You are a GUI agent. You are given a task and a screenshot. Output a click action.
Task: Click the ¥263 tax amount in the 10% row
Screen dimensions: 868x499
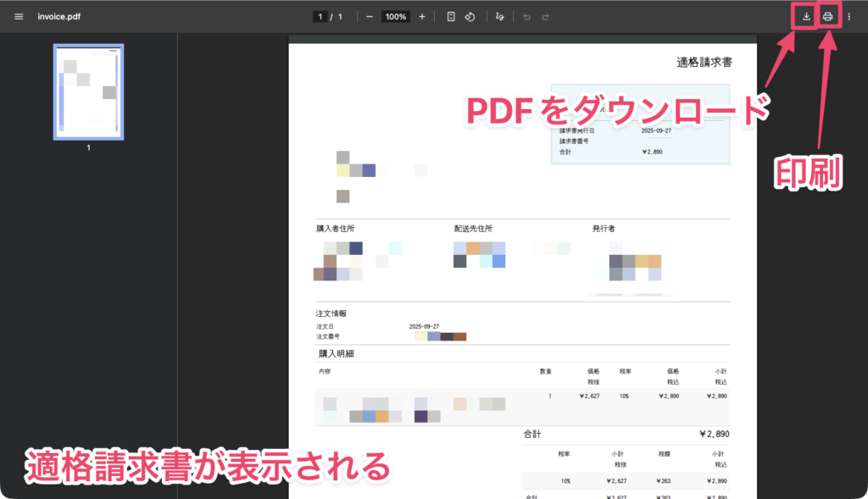point(663,481)
